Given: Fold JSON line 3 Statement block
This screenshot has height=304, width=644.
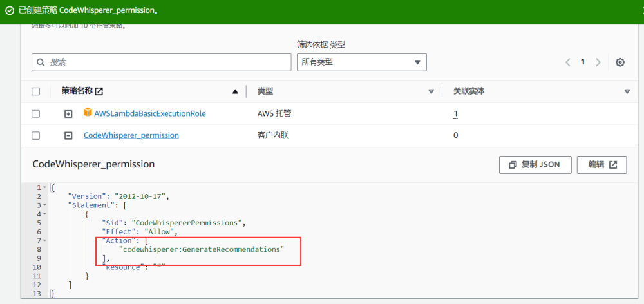Looking at the screenshot, I should click(44, 205).
